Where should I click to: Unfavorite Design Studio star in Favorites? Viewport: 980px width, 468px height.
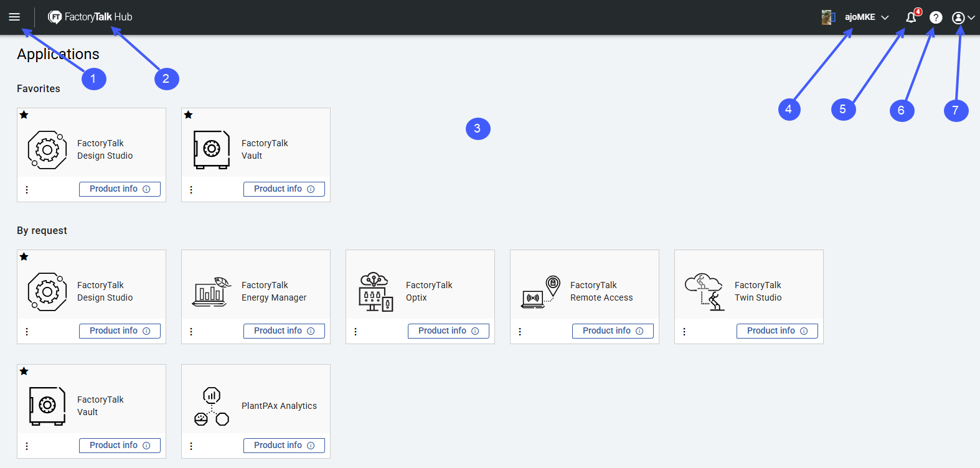click(24, 115)
